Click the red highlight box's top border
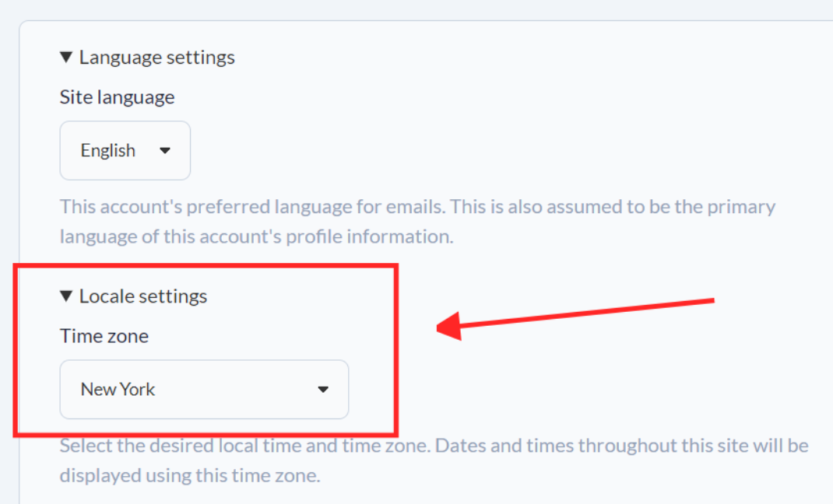The image size is (833, 504). (206, 268)
